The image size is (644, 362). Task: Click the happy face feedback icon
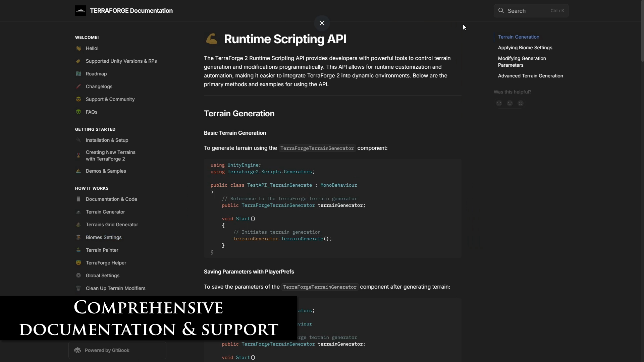(x=521, y=103)
